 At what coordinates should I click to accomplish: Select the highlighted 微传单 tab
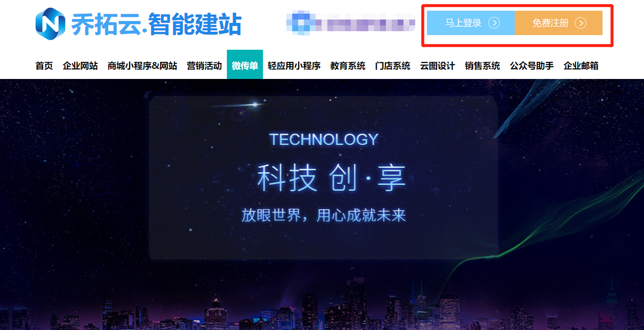coord(245,64)
